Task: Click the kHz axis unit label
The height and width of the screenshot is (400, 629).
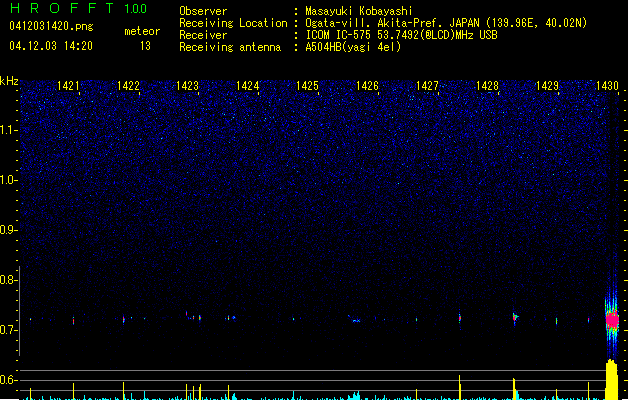Action: 9,81
